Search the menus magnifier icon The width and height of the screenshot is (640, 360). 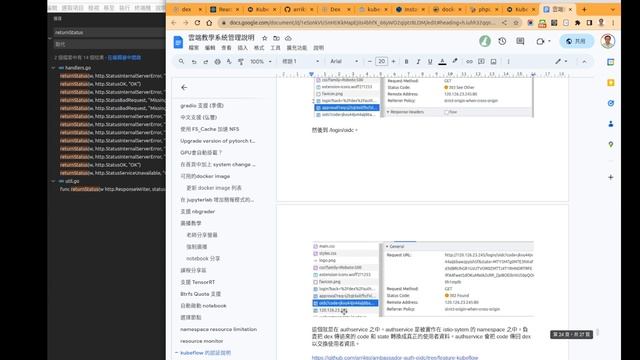(x=181, y=61)
